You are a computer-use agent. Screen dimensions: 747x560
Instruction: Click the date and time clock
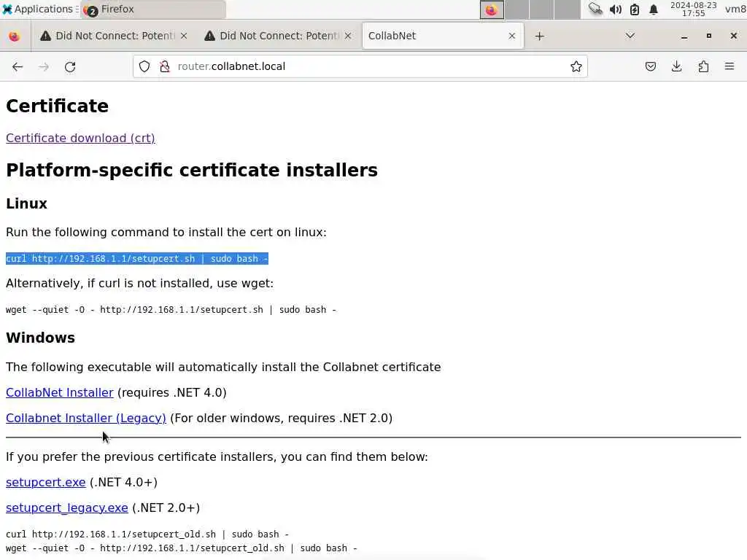693,9
